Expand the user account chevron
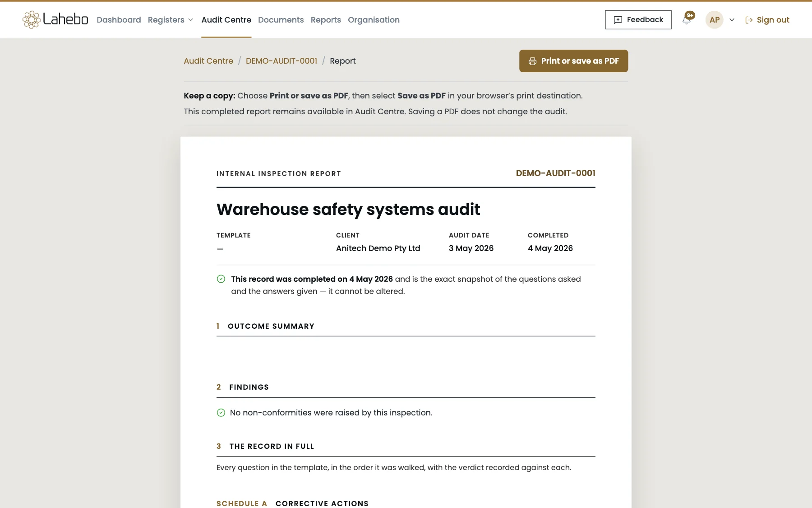 click(732, 20)
